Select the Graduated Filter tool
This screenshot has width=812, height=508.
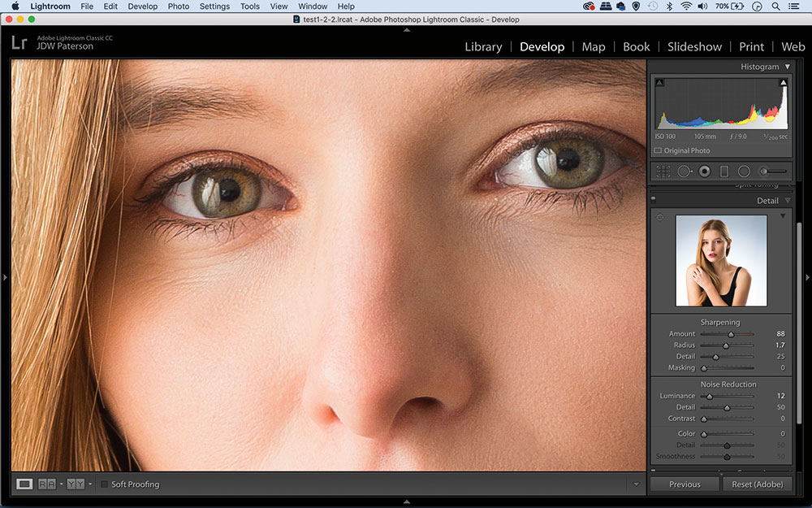click(x=724, y=171)
